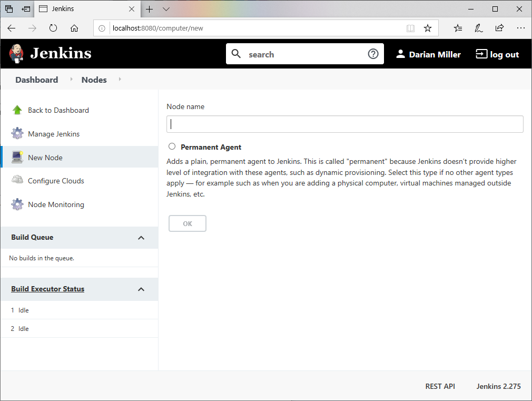Collapse the Build Executor Status panel
532x401 pixels.
tap(141, 289)
